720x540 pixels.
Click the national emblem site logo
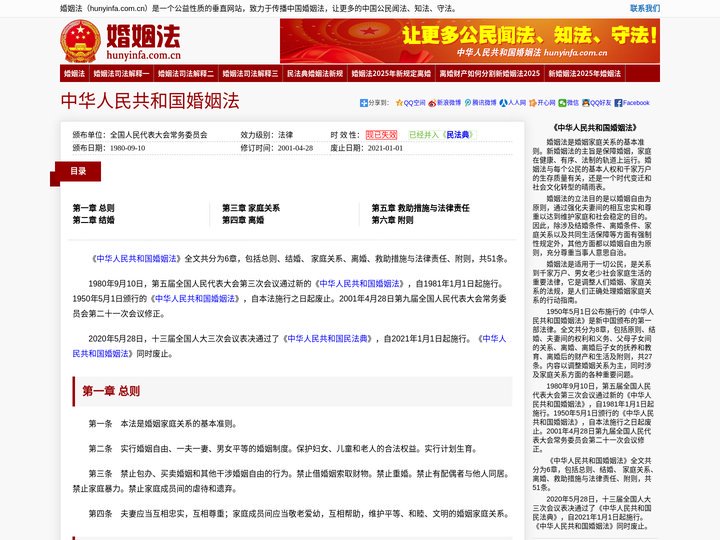click(x=80, y=41)
